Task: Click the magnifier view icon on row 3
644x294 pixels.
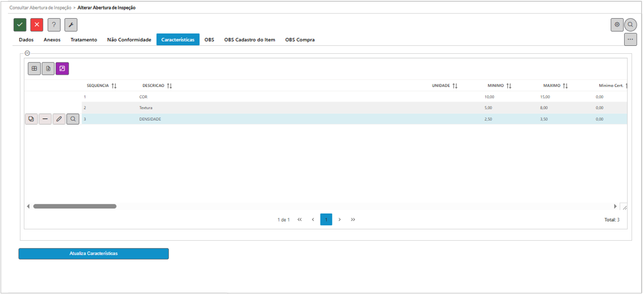Action: 73,120
